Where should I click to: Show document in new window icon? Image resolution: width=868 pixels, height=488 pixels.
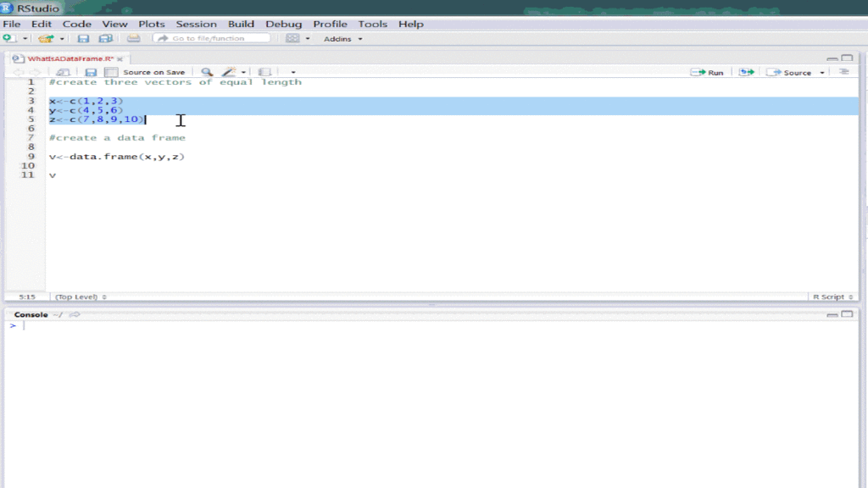tap(63, 72)
